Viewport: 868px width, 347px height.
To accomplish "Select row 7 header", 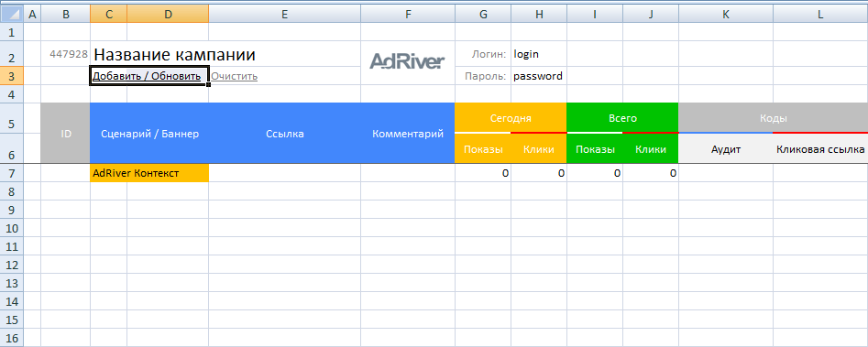I will pyautogui.click(x=12, y=173).
